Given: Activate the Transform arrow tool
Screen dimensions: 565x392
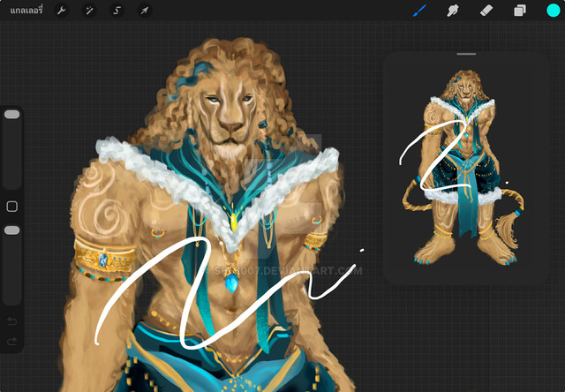Looking at the screenshot, I should pyautogui.click(x=145, y=11).
